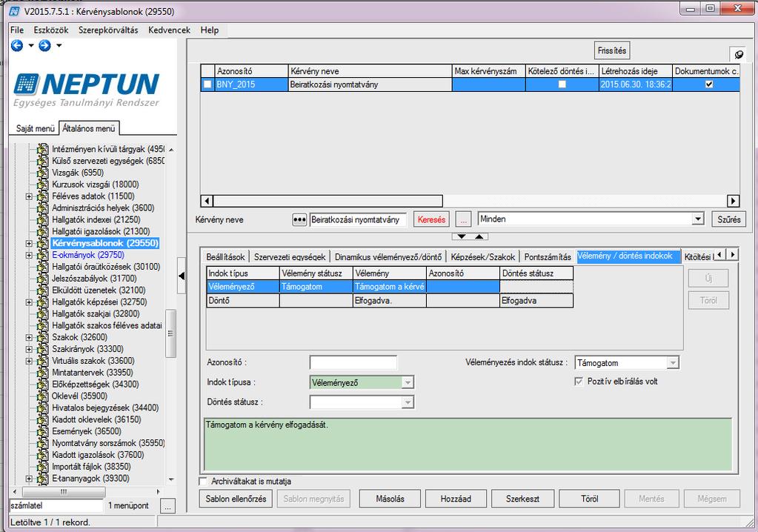
Task: Tick the BNY_2015 row selection checkbox
Action: coord(207,84)
